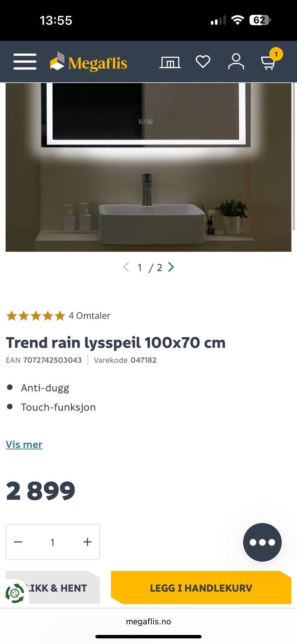
Task: Open the user account icon
Action: (x=236, y=62)
